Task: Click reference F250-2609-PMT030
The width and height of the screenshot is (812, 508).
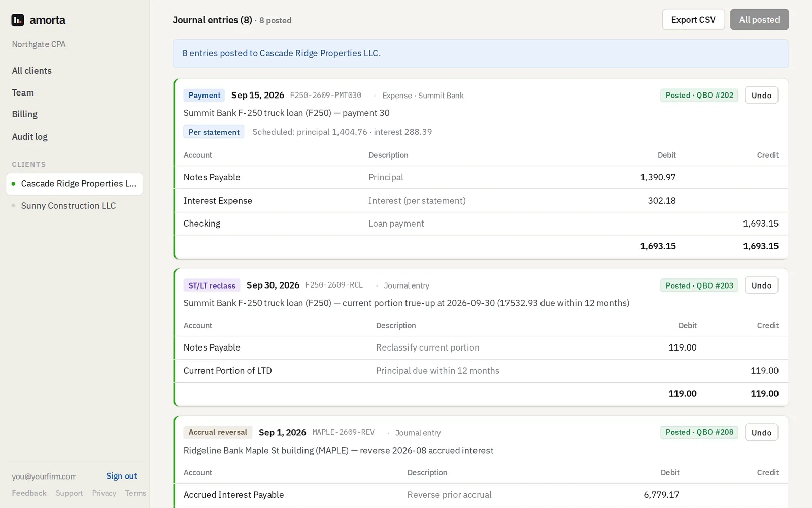Action: (x=326, y=96)
